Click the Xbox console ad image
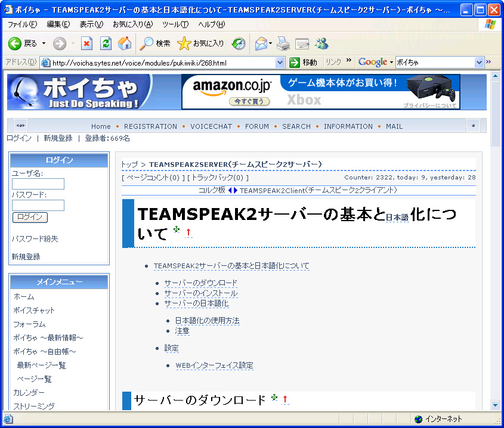 pos(431,88)
